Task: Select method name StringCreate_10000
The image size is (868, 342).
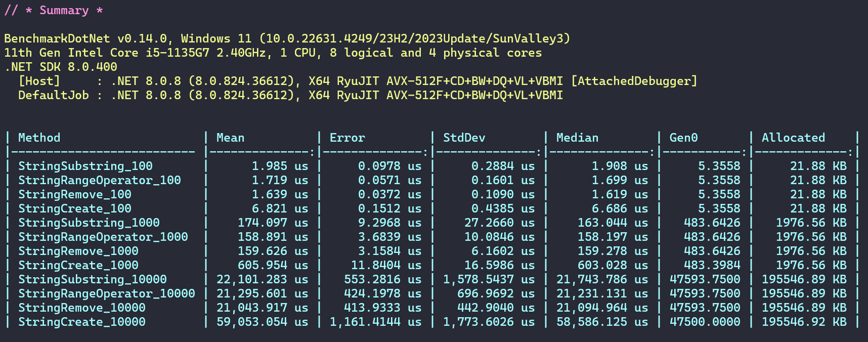Action: click(x=82, y=322)
